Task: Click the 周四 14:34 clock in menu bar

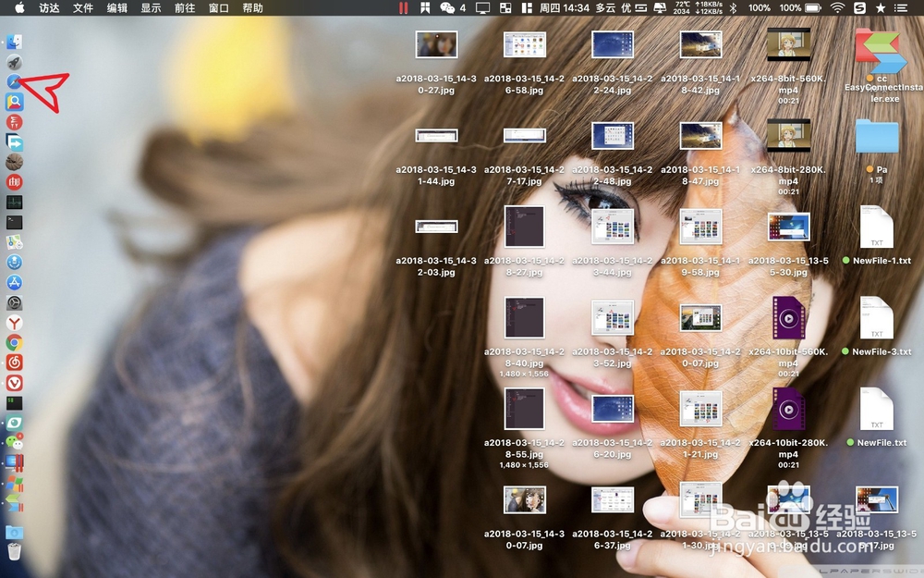Action: point(565,7)
